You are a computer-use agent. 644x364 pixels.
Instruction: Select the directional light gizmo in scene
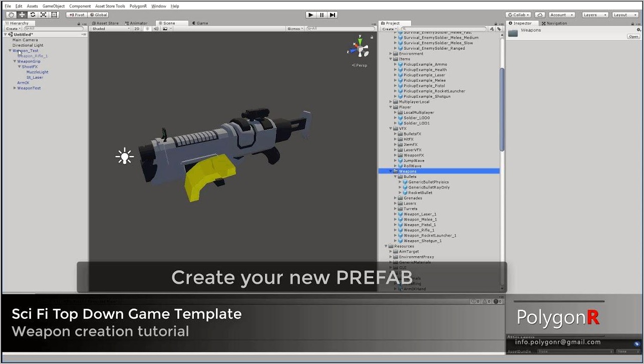click(125, 156)
